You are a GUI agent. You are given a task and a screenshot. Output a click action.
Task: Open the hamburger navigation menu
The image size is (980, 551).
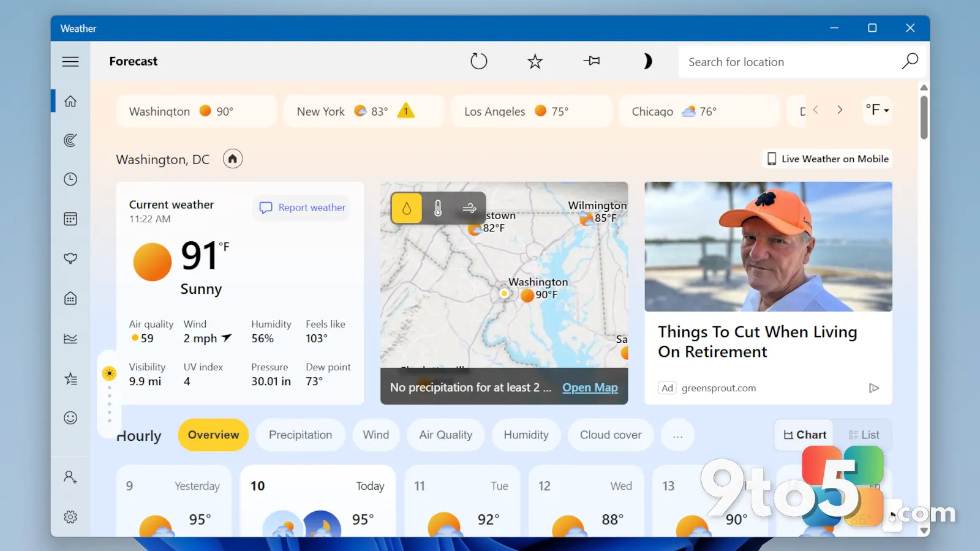tap(70, 61)
